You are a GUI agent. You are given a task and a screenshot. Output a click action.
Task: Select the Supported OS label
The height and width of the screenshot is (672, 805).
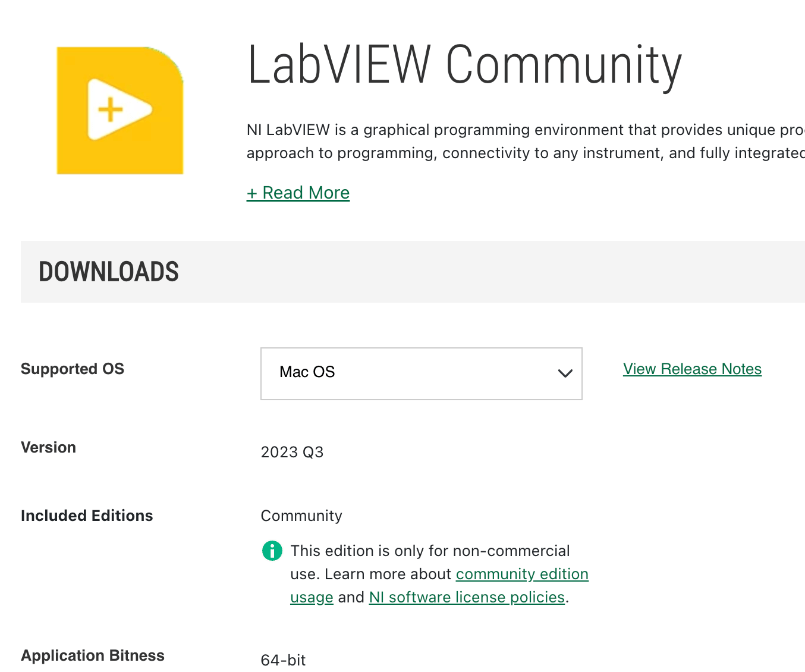[x=73, y=369]
